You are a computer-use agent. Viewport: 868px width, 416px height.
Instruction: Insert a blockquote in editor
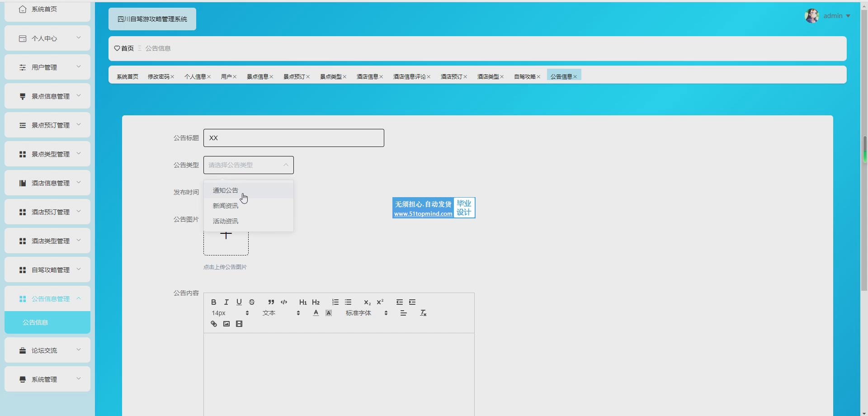pos(271,302)
